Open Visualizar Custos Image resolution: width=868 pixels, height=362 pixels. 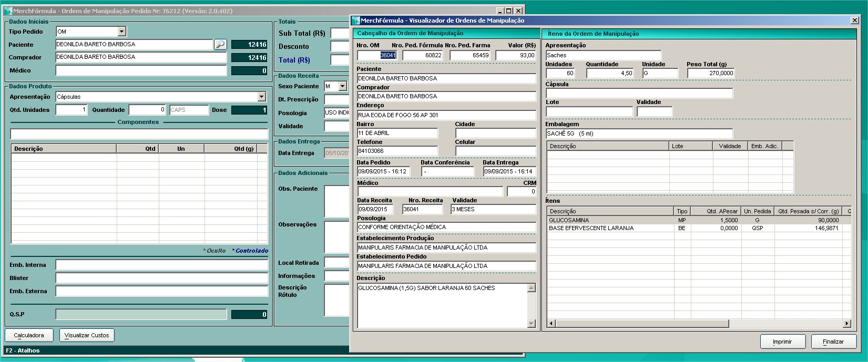[x=86, y=335]
